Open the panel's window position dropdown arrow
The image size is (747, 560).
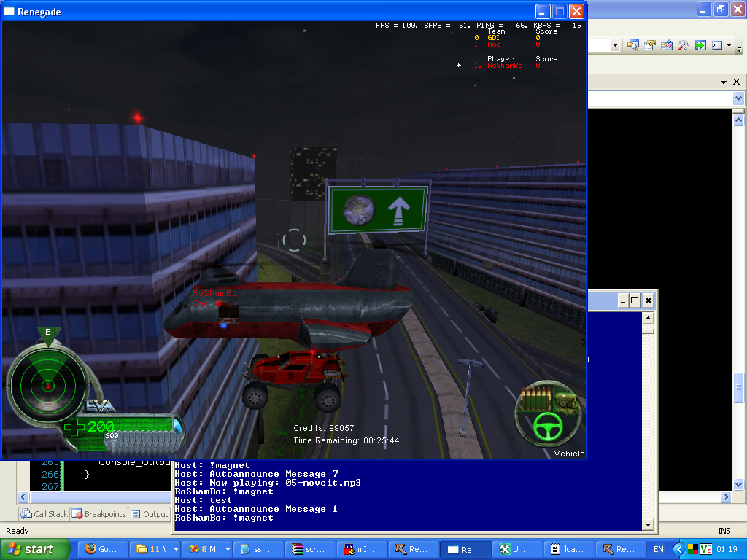tap(724, 82)
